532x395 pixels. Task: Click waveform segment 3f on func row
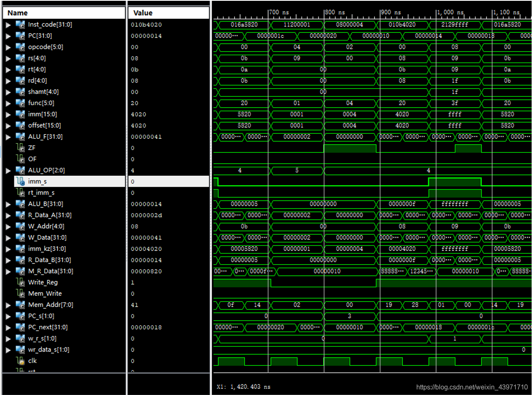[x=454, y=103]
